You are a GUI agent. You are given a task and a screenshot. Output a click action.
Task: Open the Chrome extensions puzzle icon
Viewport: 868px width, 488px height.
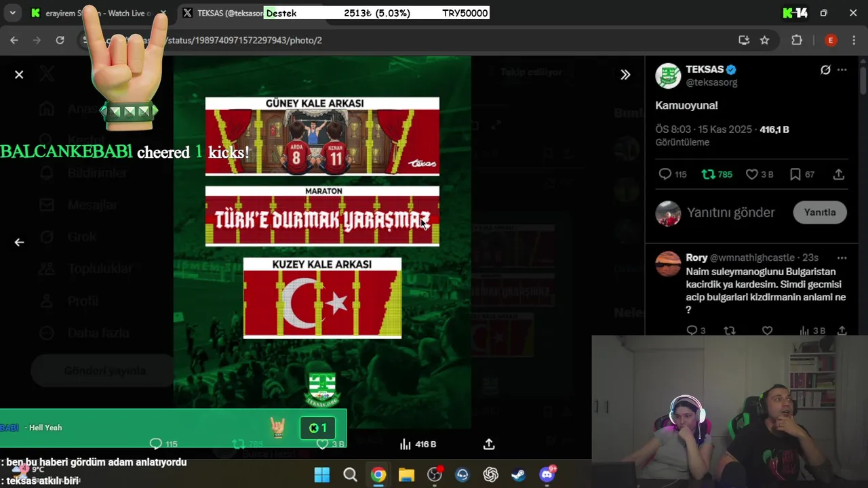[797, 40]
